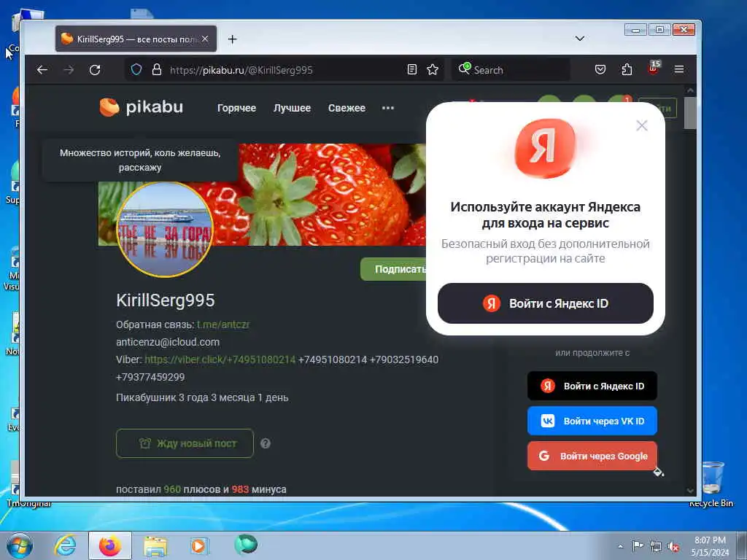Open the Горячее section
The height and width of the screenshot is (560, 747).
coord(236,108)
